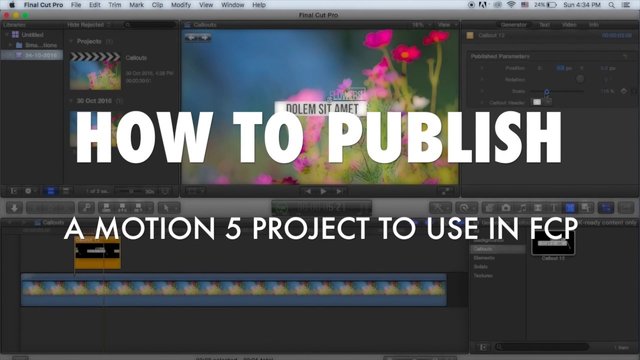Open the Transitions browser icon
The image size is (640, 360).
point(538,208)
